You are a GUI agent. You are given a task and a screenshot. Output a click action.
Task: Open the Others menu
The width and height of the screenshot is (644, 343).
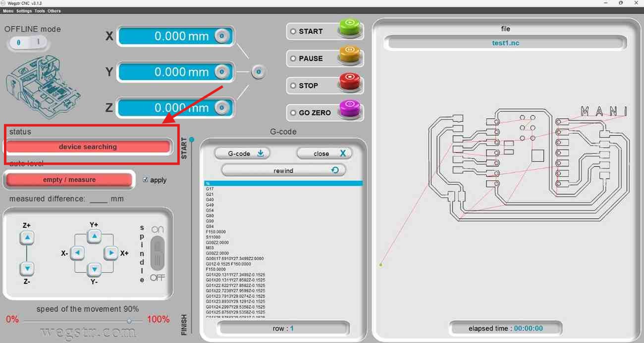(54, 11)
